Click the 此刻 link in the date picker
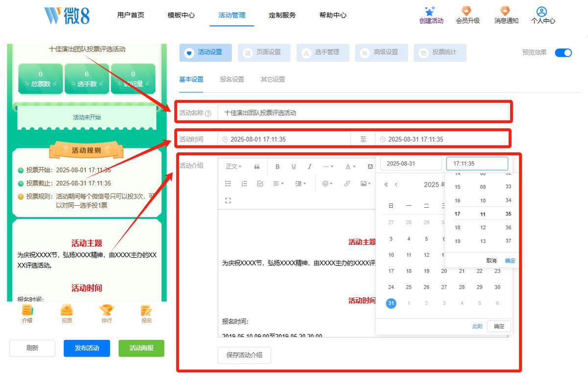The height and width of the screenshot is (386, 588). (477, 326)
